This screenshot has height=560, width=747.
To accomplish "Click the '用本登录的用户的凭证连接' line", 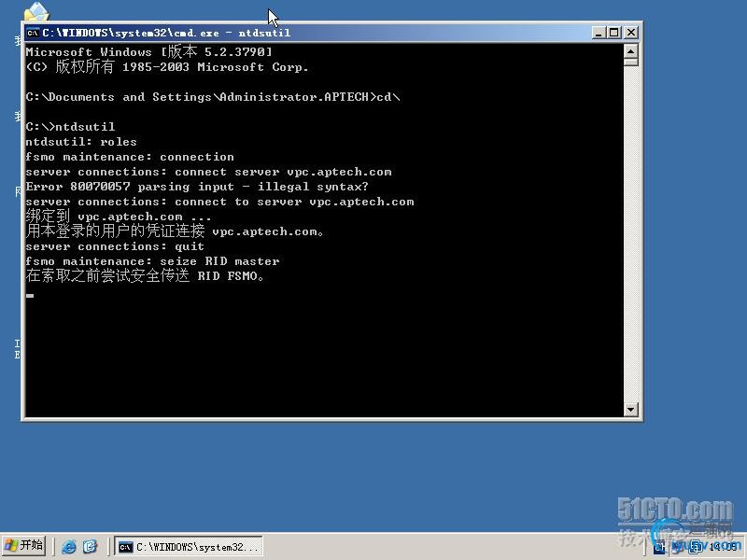I will coord(175,231).
